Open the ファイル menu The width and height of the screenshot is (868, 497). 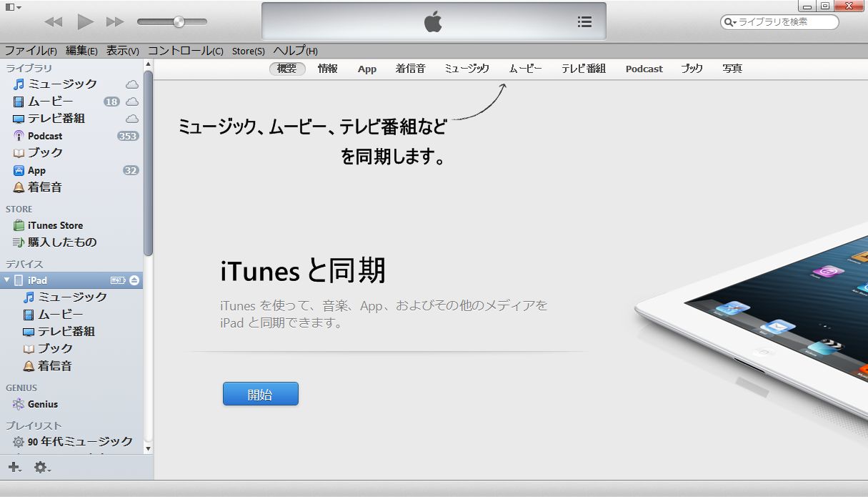[x=31, y=51]
